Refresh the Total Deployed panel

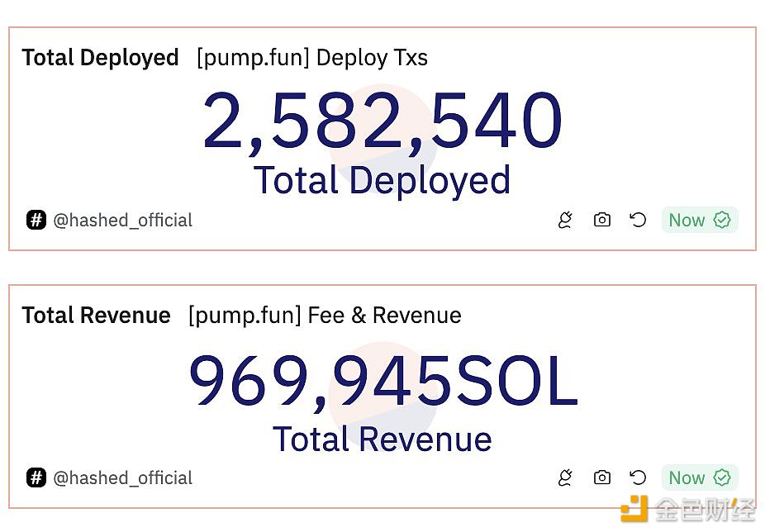click(x=638, y=220)
